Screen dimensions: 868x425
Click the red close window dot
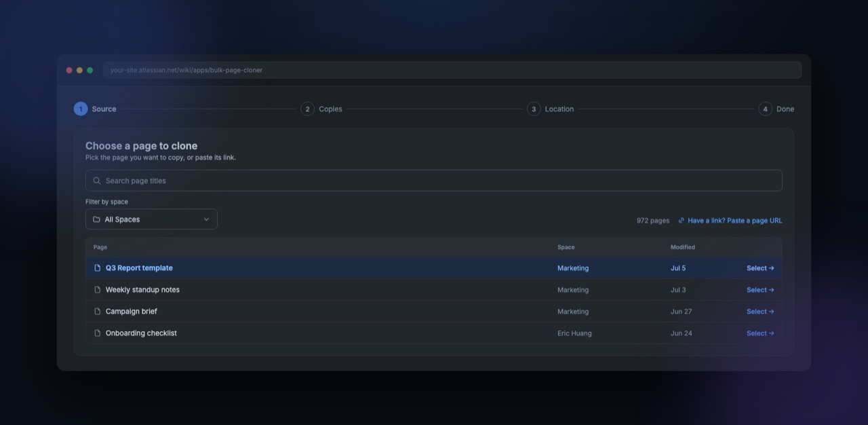[x=69, y=70]
